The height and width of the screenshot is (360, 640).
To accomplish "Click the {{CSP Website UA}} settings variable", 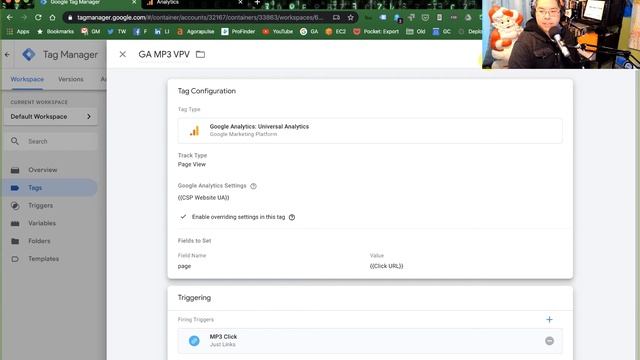I will (x=203, y=198).
